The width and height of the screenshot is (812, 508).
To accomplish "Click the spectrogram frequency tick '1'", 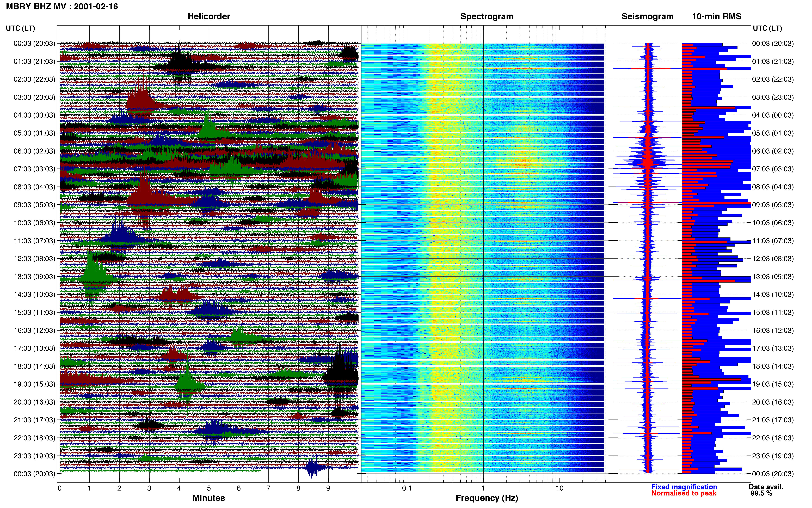I will click(x=483, y=488).
